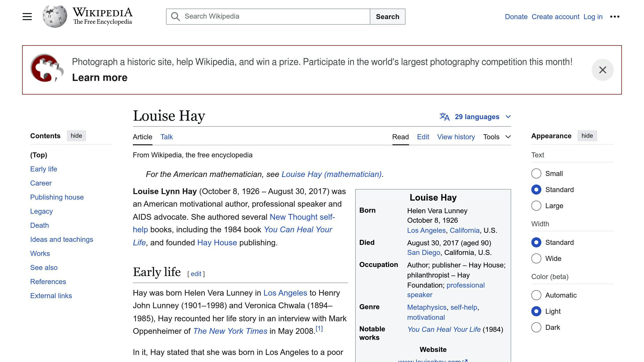
Task: Edit the Early life section
Action: [196, 274]
